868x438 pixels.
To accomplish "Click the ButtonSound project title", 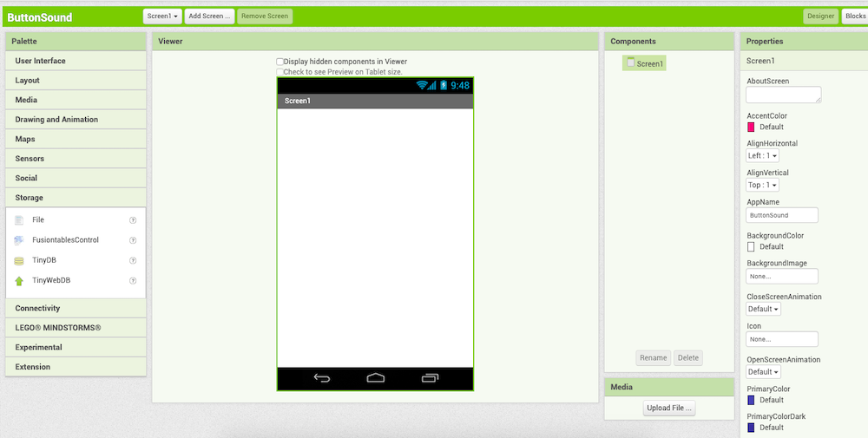I will pyautogui.click(x=40, y=17).
